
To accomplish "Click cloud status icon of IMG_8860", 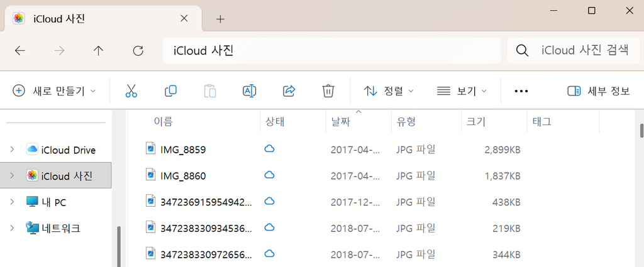I will [x=269, y=175].
